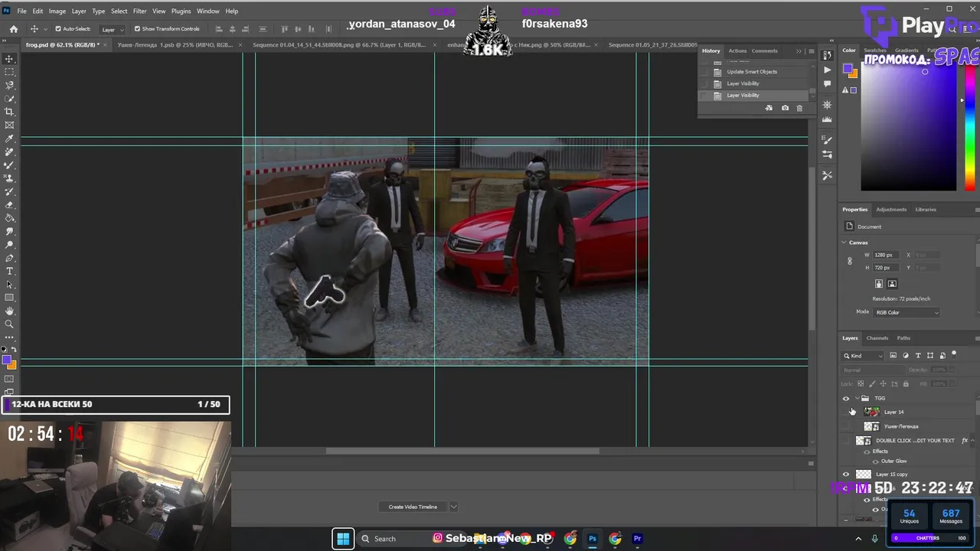Show the Ушев-Легенда layer

(x=846, y=426)
